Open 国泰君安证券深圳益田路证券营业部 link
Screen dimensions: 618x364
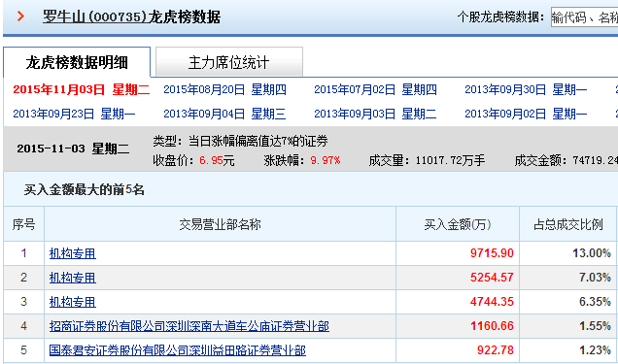coord(178,350)
